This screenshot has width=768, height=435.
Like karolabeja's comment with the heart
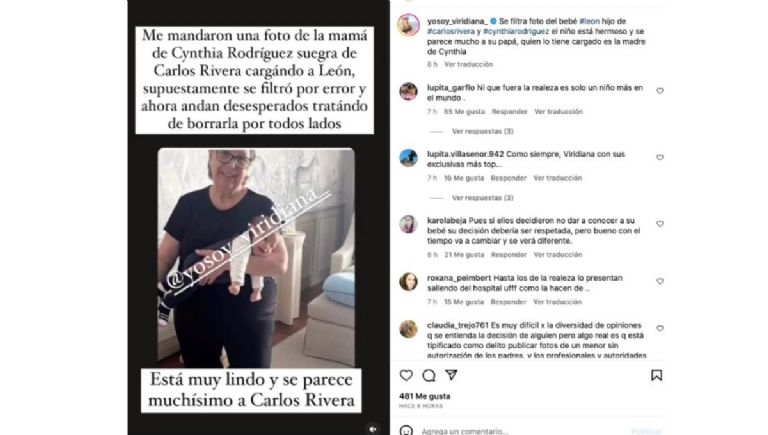point(660,224)
